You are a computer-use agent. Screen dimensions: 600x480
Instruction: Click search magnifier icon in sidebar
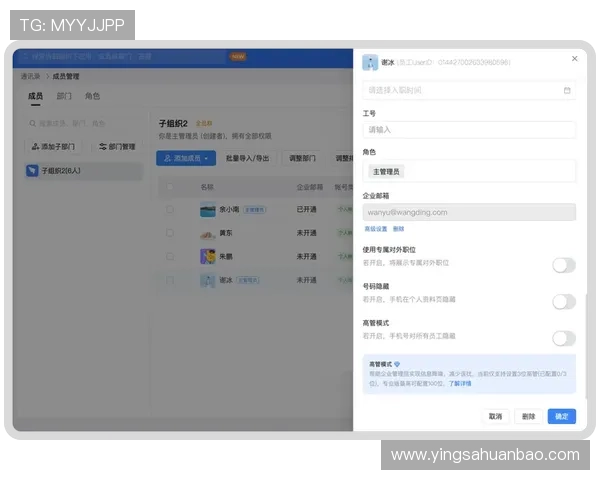[x=33, y=123]
